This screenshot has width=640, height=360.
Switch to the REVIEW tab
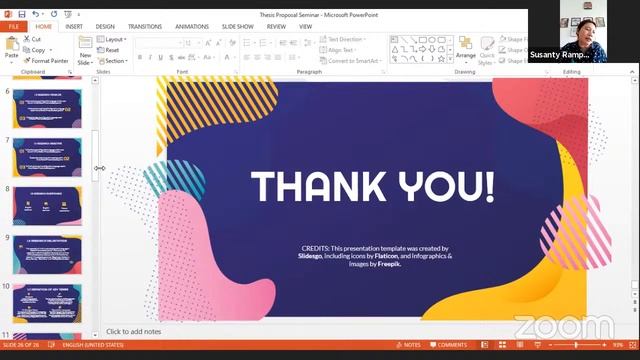point(276,27)
